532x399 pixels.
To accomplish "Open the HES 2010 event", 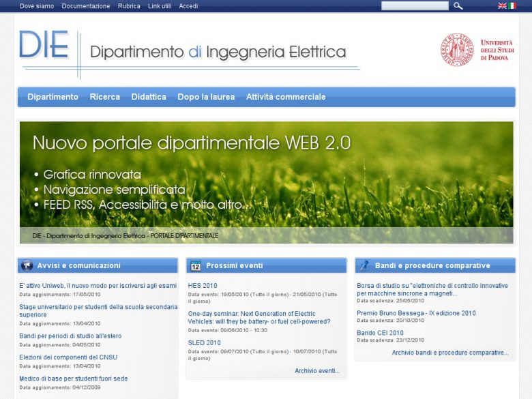I will [x=203, y=286].
